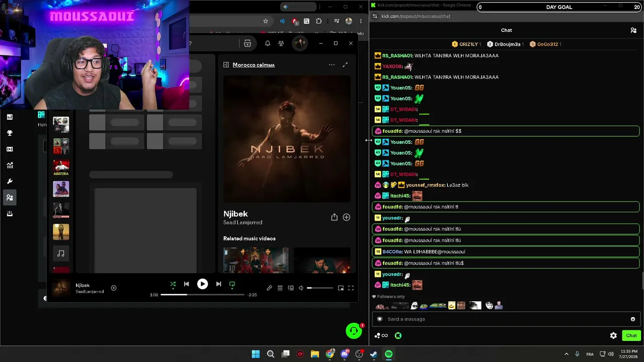This screenshot has width=644, height=362.
Task: Click the B4CORe username in chat
Action: [392, 251]
